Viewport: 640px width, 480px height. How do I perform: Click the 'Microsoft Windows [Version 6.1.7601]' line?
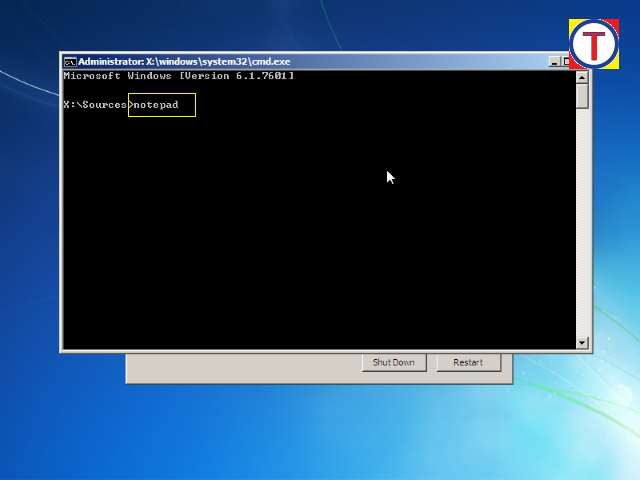[179, 76]
